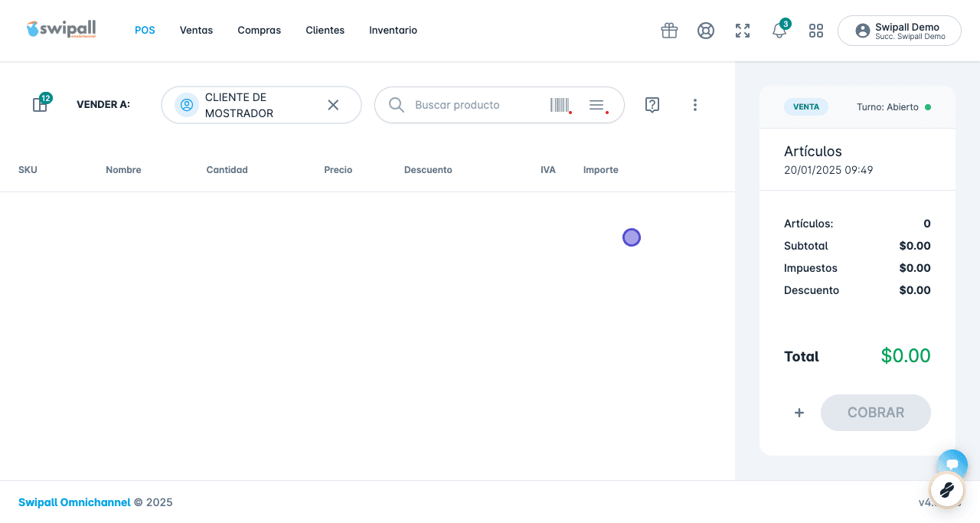This screenshot has height=523, width=980.
Task: Open the product list lines icon
Action: [x=598, y=105]
